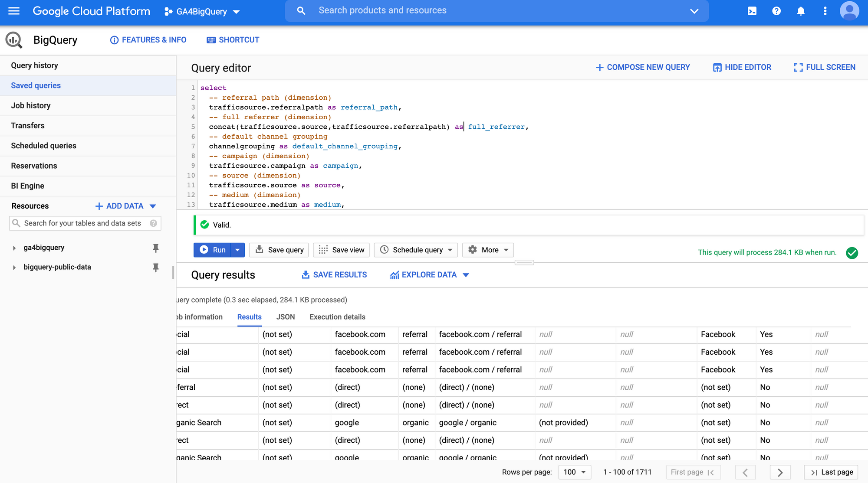Select the ga4bigquery project name
Viewport: 868px width, 483px height.
[44, 248]
